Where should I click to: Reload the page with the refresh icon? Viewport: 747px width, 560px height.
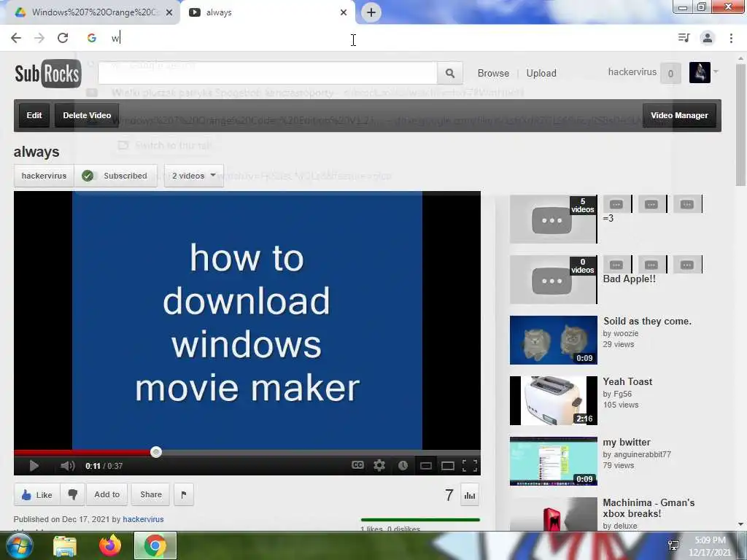(x=63, y=38)
